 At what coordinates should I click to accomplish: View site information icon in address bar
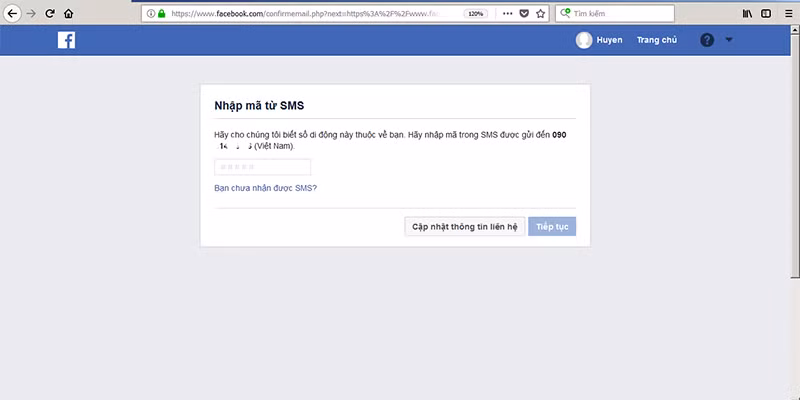tap(151, 14)
